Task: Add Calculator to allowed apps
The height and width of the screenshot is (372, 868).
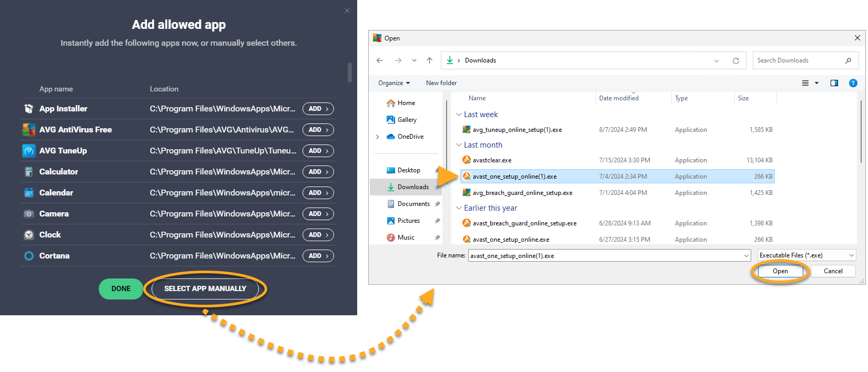Action: [318, 172]
